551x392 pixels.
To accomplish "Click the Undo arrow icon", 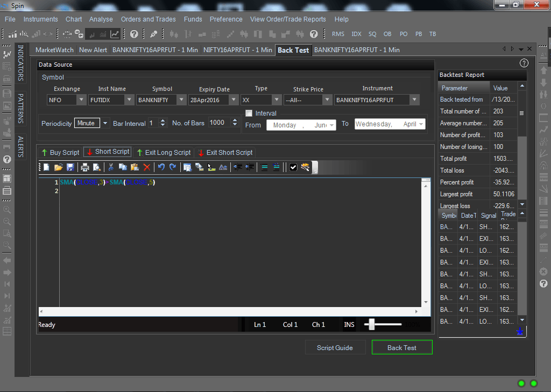I will pyautogui.click(x=161, y=167).
